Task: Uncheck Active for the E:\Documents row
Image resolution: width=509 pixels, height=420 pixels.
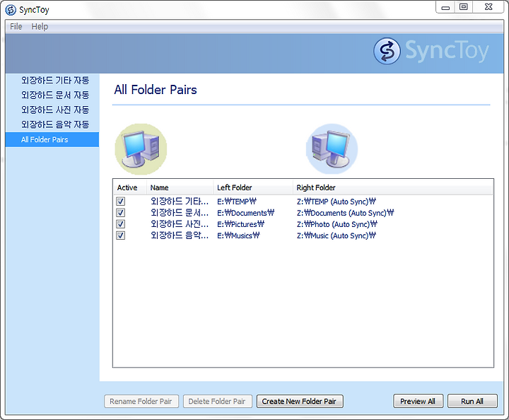Action: tap(120, 213)
